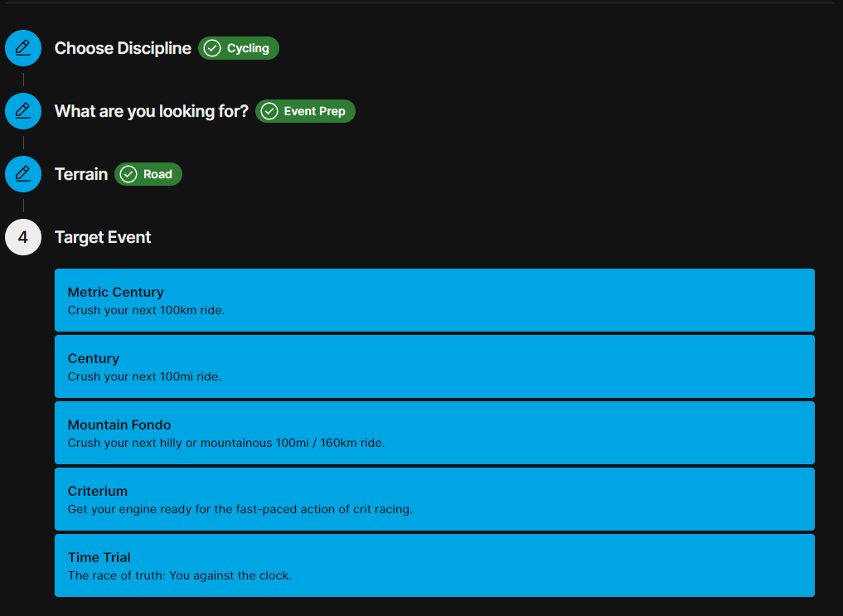Viewport: 843px width, 616px height.
Task: Select the Metric Century target event
Action: [434, 300]
